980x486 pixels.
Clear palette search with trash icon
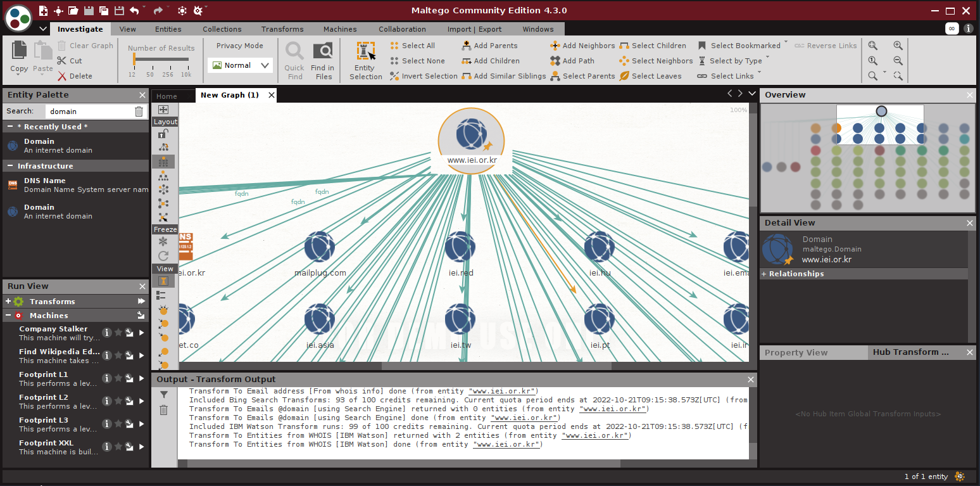139,112
